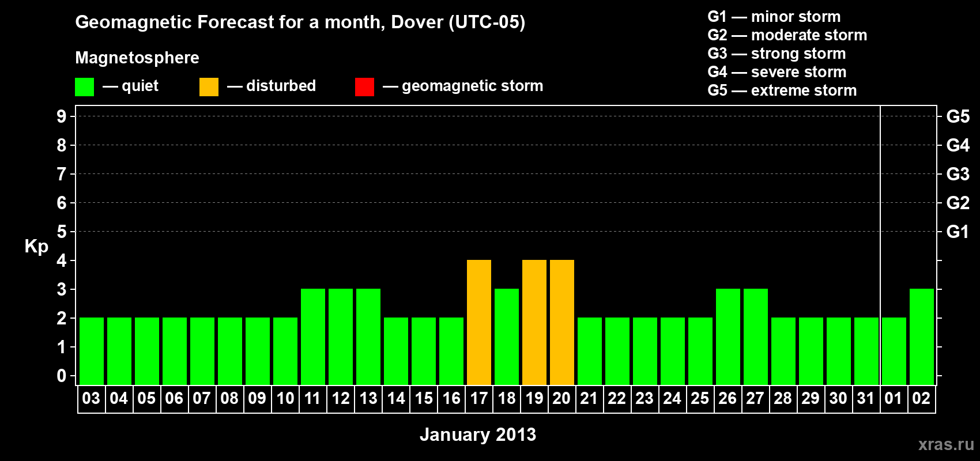The height and width of the screenshot is (461, 980).
Task: Click the green bar for day 27
Action: (756, 337)
